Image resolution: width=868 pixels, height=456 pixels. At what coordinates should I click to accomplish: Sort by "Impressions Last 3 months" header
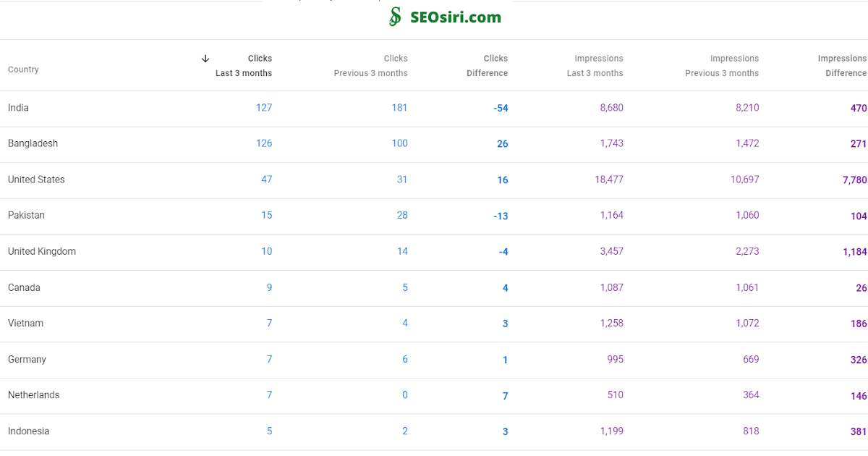click(595, 66)
